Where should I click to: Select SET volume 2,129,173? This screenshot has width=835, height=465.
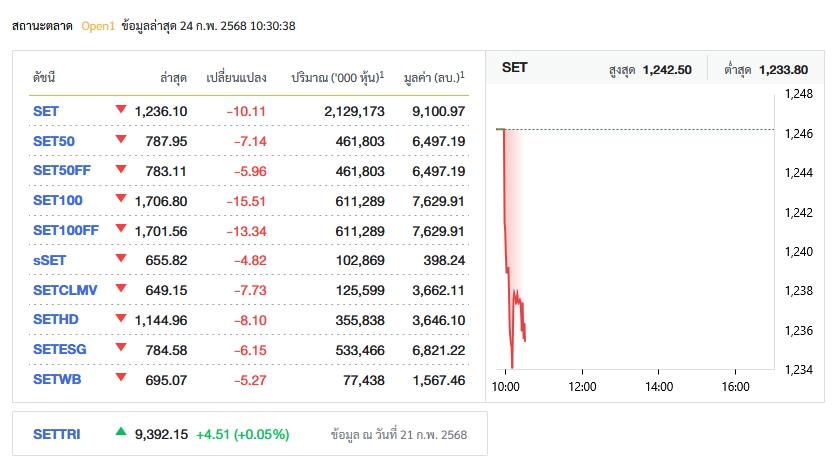354,111
